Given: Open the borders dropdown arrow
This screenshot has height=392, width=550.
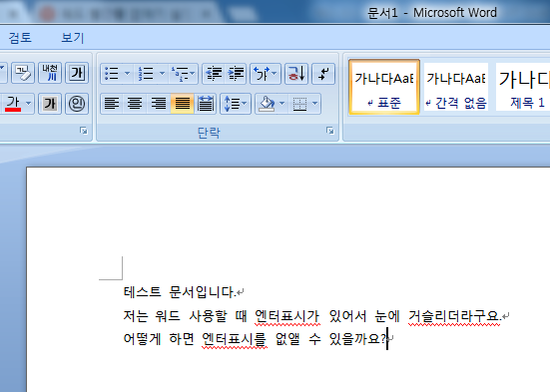Looking at the screenshot, I should pyautogui.click(x=315, y=104).
